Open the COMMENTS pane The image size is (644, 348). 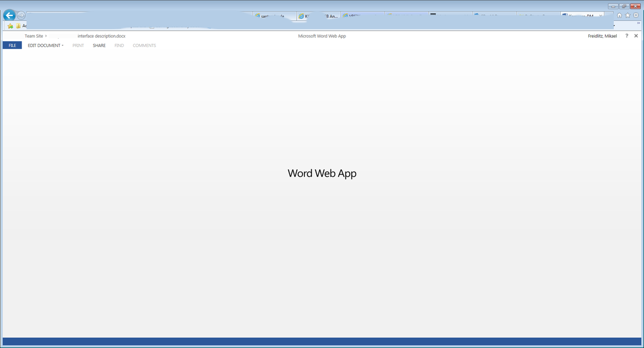point(144,46)
